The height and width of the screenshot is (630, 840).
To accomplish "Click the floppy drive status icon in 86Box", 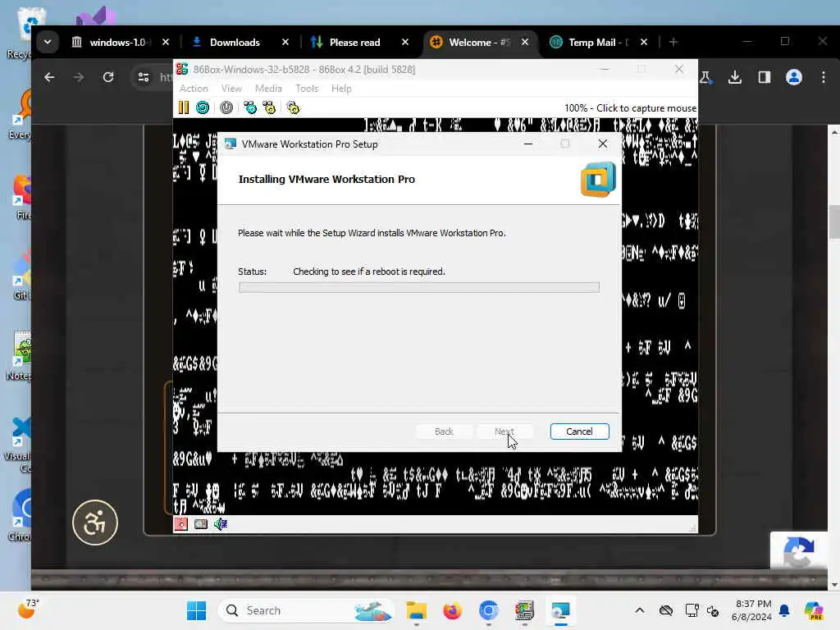I will 181,523.
